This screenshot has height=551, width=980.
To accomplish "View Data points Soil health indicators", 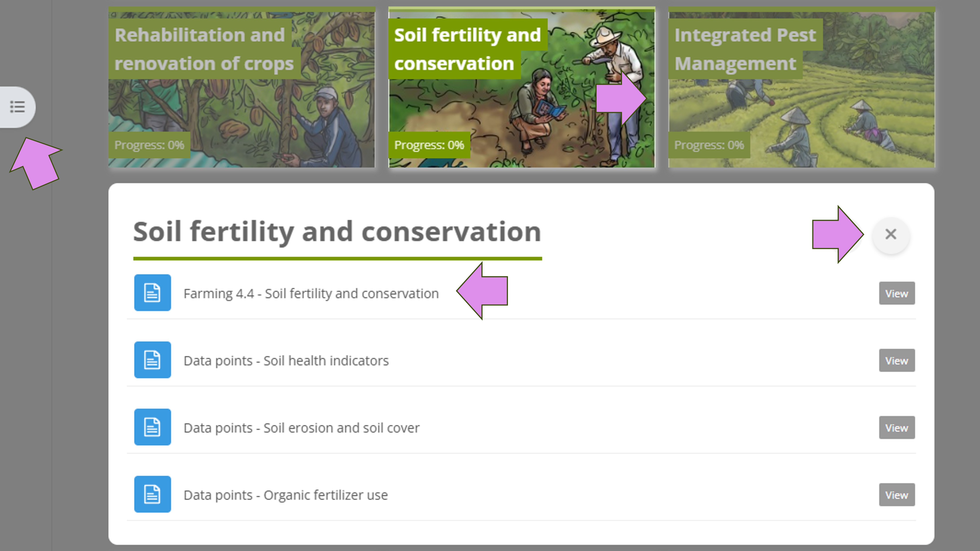I will [x=896, y=360].
